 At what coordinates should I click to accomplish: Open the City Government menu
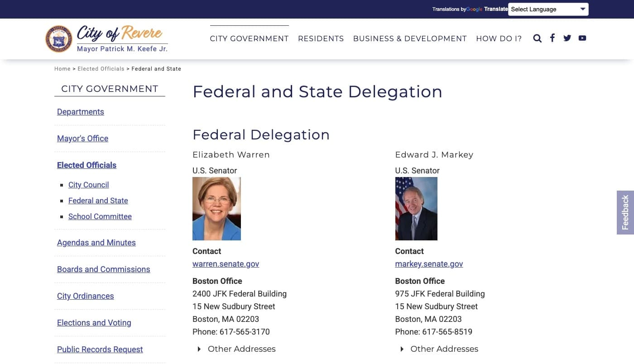249,39
